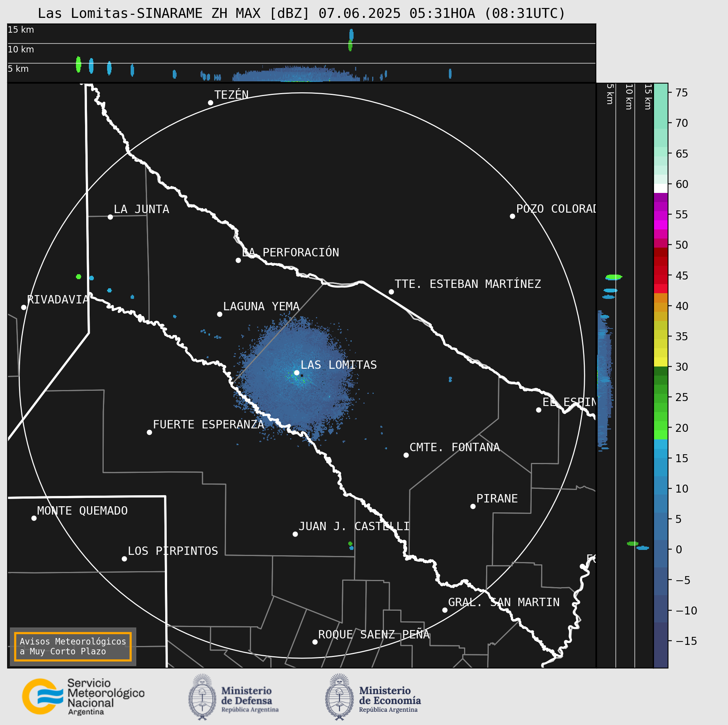This screenshot has width=728, height=725.
Task: Click the GRAL. SAN MARTIN map label
Action: point(504,602)
